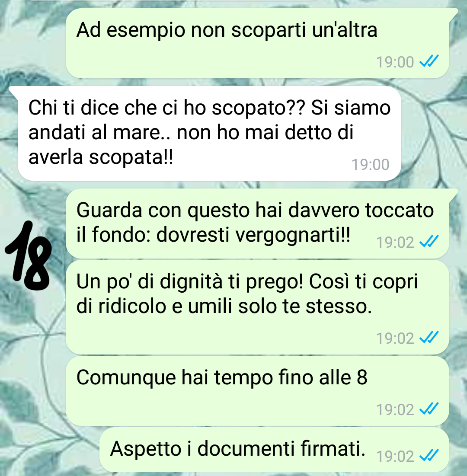This screenshot has width=467, height=476.
Task: Click read ticks on 'Ad esempio' message
Action: [x=429, y=61]
